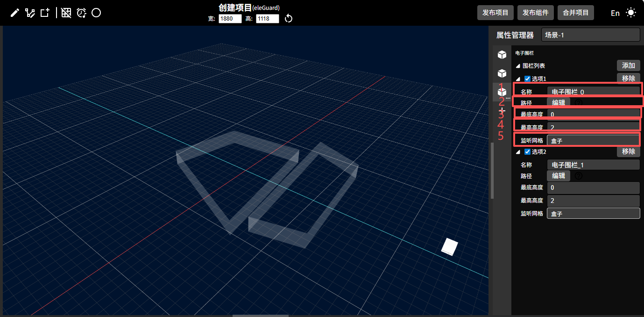Click 最底高度 field under 选项2
644x317 pixels.
(593, 187)
